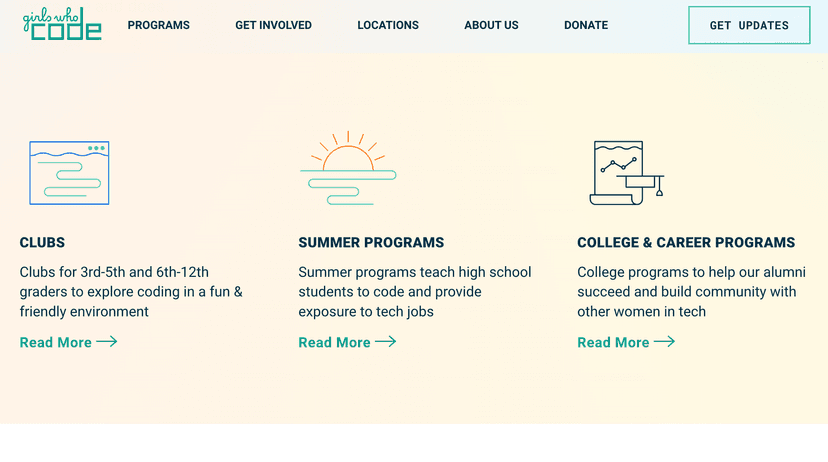Follow the College & Career Read More link
The height and width of the screenshot is (462, 828).
coord(613,342)
